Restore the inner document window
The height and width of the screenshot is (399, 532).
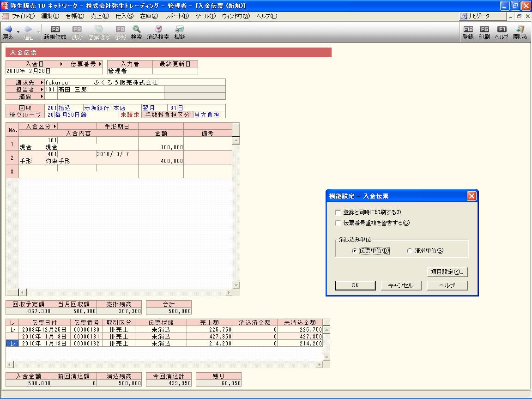pos(519,16)
